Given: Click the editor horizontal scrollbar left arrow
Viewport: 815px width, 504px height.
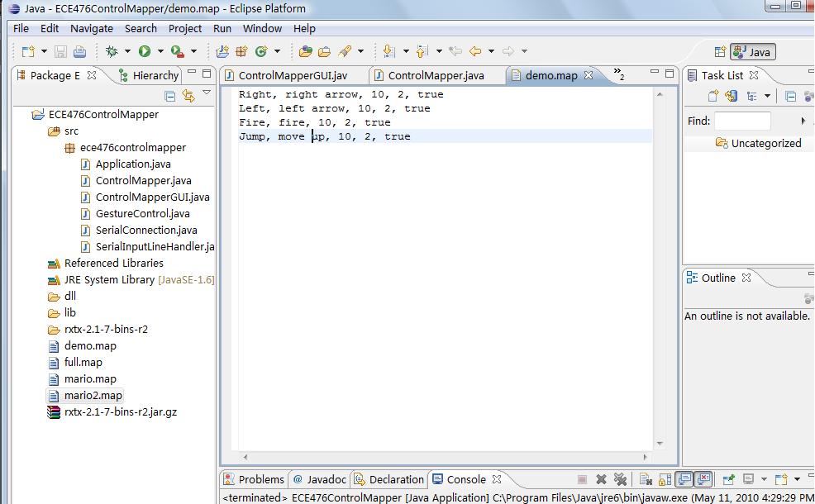Looking at the screenshot, I should click(x=245, y=457).
